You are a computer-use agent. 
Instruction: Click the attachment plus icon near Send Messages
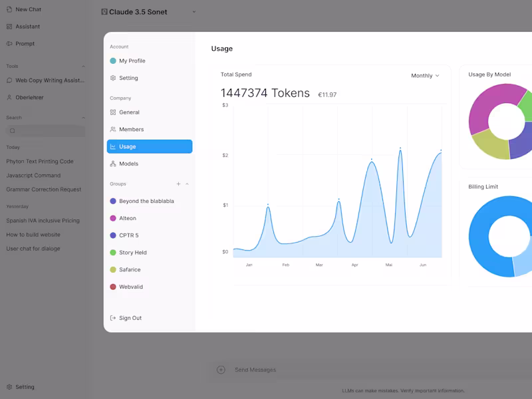point(221,370)
